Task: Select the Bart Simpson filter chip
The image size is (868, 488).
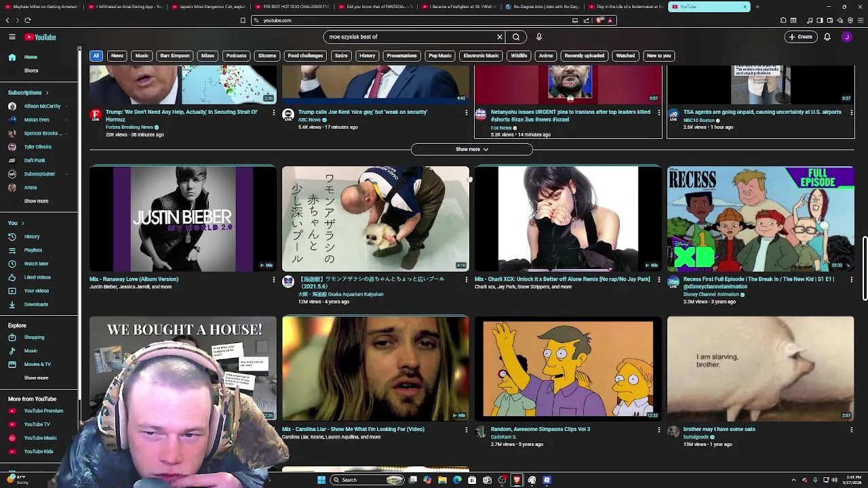Action: (175, 56)
